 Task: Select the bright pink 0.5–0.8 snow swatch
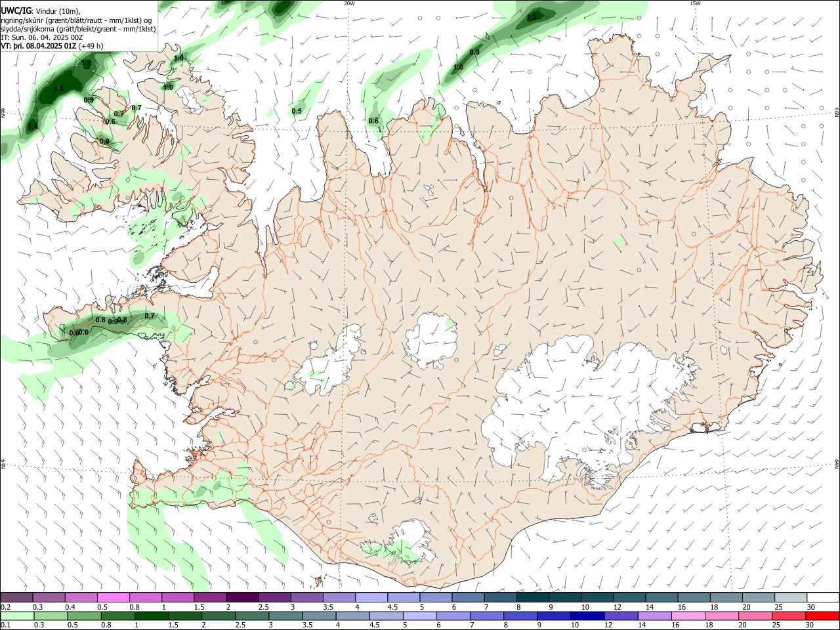coord(113,598)
